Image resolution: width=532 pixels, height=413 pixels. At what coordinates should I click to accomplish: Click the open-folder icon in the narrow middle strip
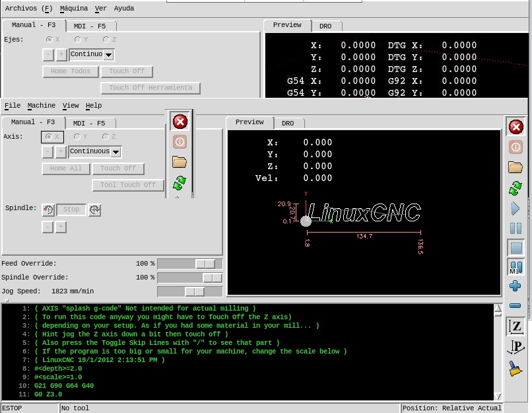point(180,162)
